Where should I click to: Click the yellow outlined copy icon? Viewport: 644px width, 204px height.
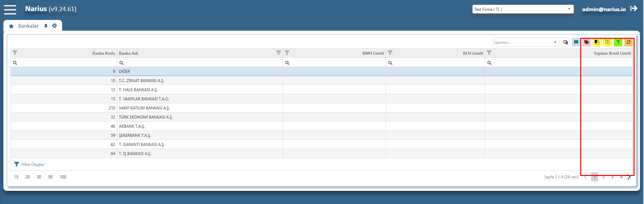pos(608,42)
